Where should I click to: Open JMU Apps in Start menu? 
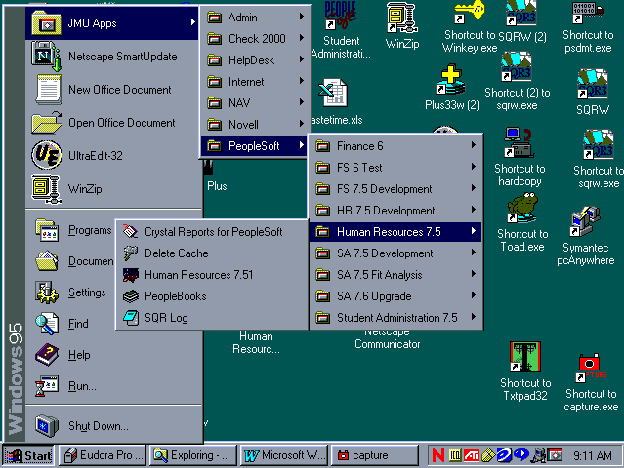click(112, 23)
